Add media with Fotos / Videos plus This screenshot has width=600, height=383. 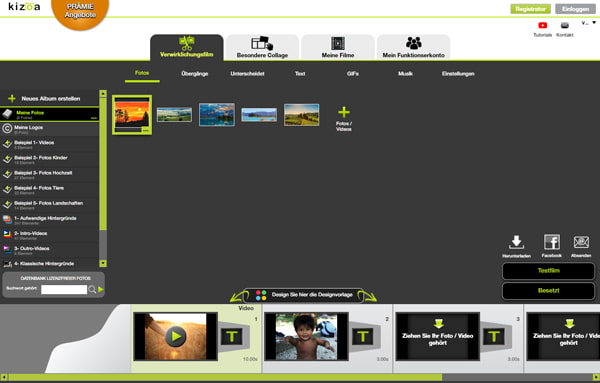[344, 112]
